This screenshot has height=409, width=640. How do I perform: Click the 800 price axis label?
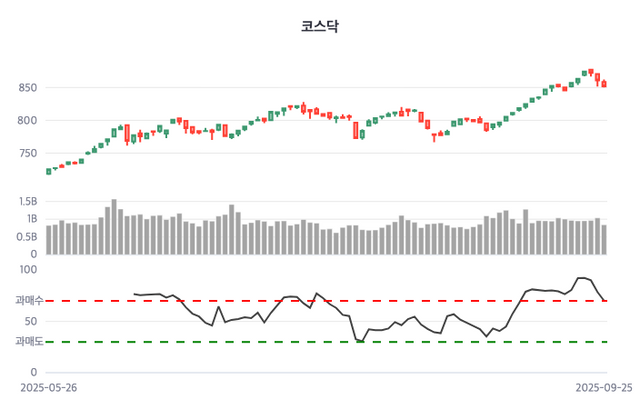click(x=27, y=121)
